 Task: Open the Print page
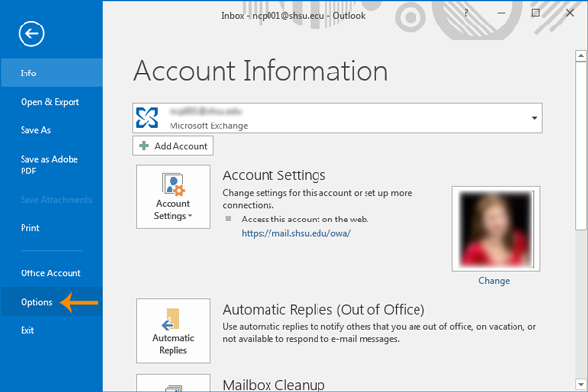click(51, 228)
